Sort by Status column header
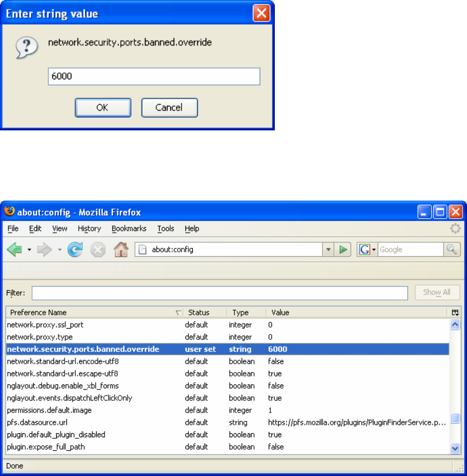The image size is (467, 476). 205,312
